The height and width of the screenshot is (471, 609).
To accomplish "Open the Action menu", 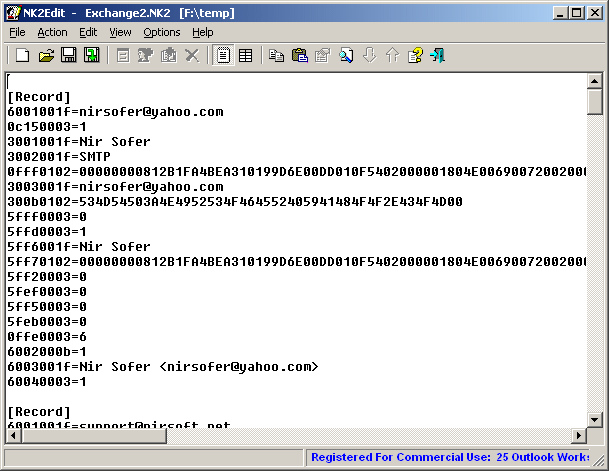I will click(x=52, y=32).
